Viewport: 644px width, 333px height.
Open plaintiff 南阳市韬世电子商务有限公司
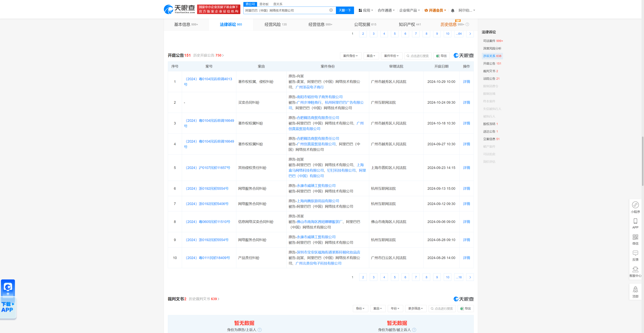pos(319,97)
